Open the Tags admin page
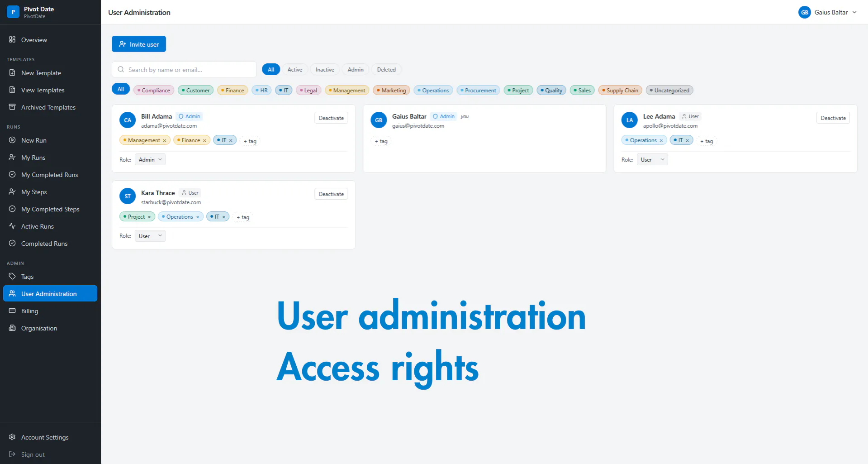The height and width of the screenshot is (464, 868). click(50, 276)
